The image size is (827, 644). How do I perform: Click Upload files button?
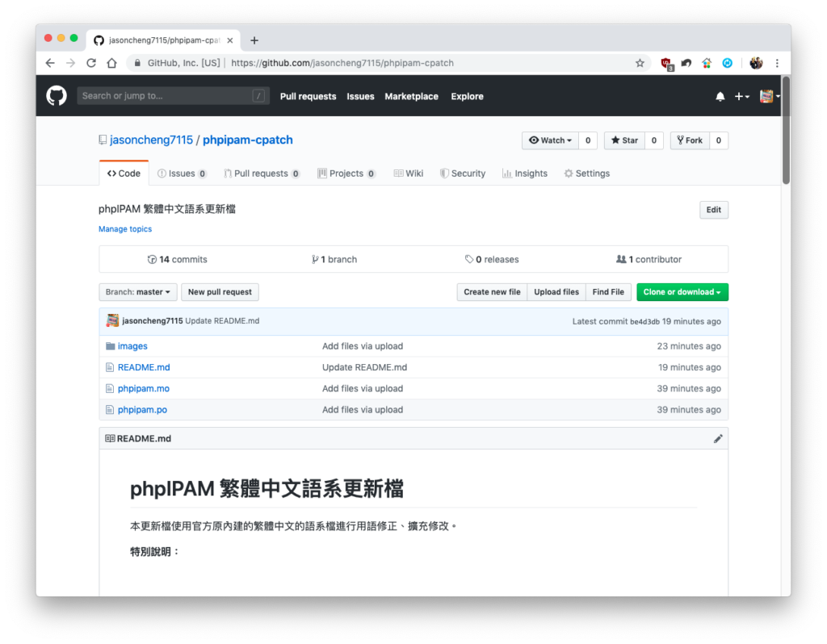556,292
